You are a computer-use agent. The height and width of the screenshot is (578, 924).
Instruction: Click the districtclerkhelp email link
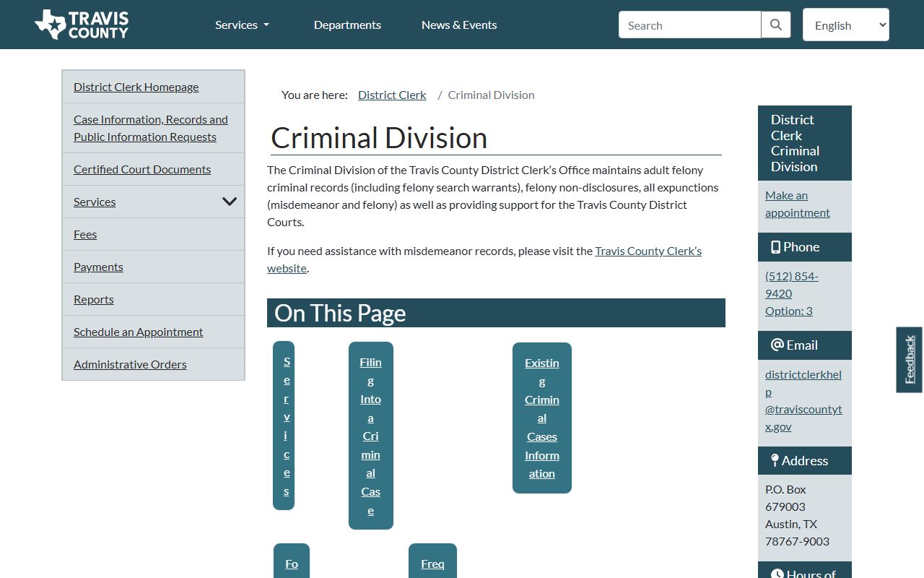pyautogui.click(x=803, y=400)
